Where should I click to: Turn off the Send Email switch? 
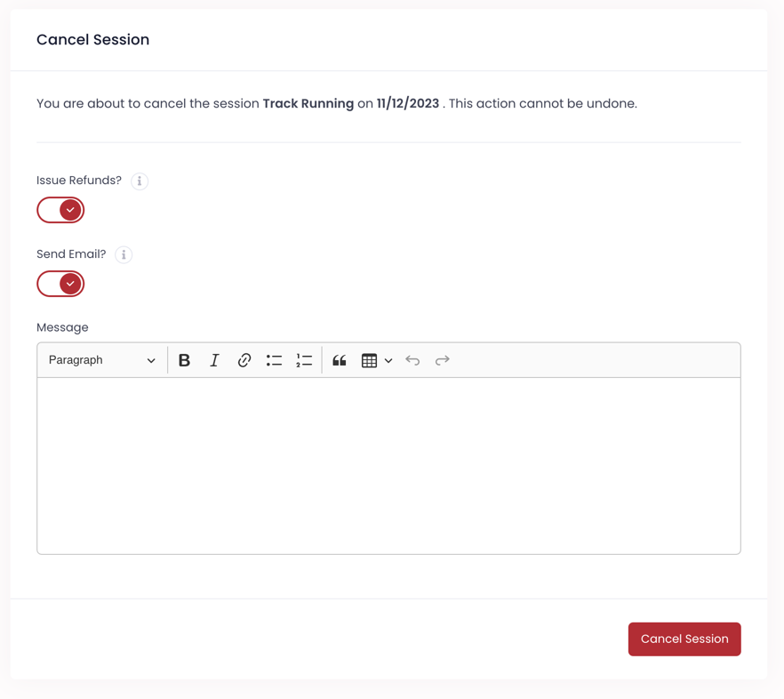[60, 284]
